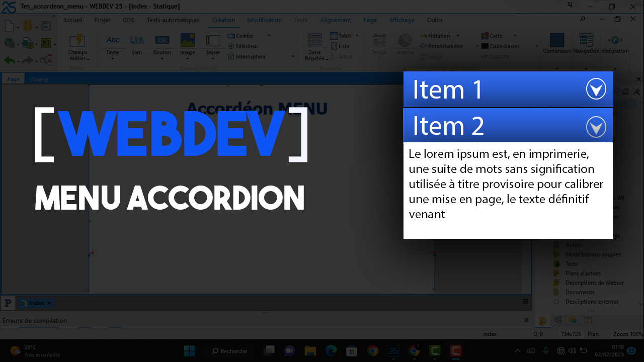The image size is (644, 362).
Task: Select Modélisations souples in project tree
Action: [x=593, y=254]
